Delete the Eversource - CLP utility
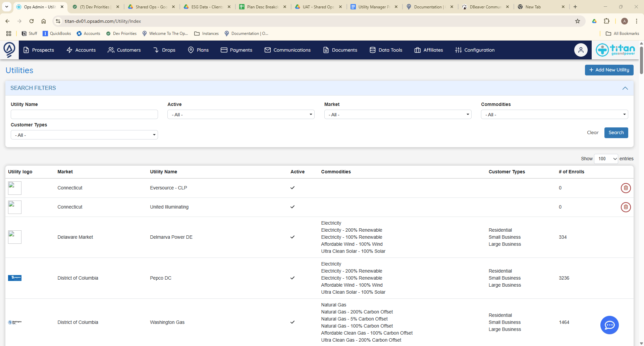 point(626,188)
